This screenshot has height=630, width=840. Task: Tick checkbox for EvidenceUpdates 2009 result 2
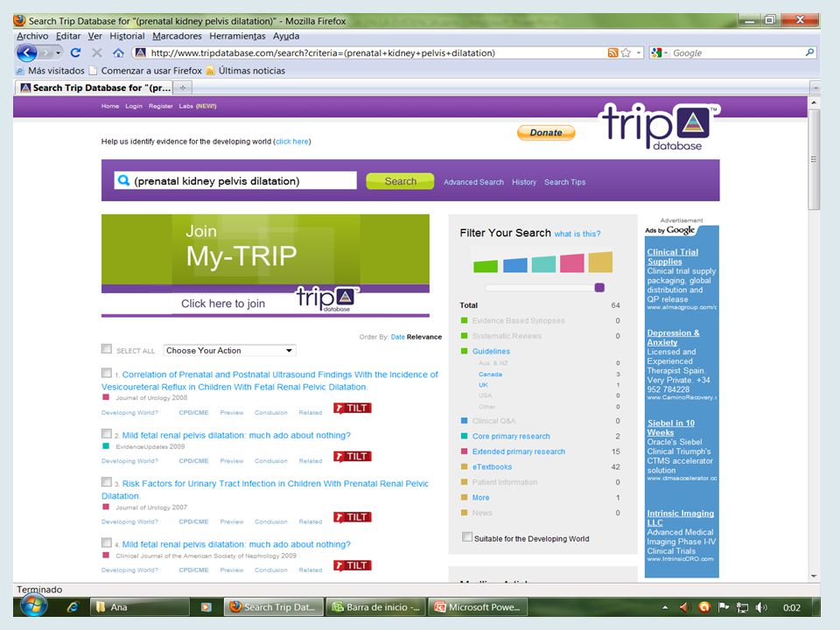pyautogui.click(x=107, y=433)
